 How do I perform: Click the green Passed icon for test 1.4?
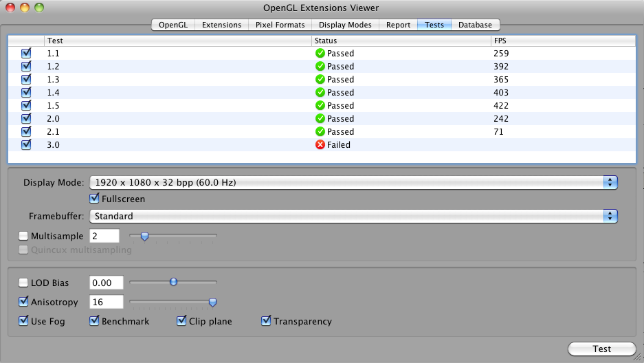320,92
